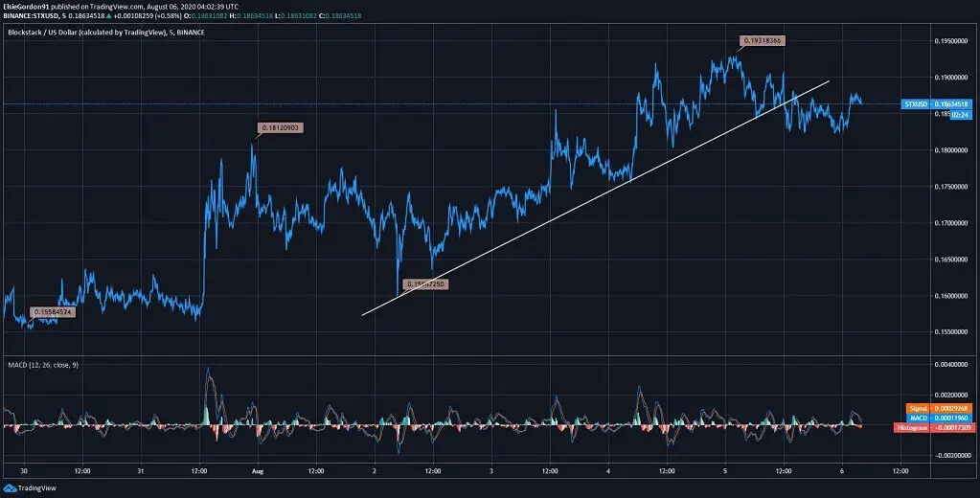Viewport: 980px width, 498px height.
Task: Select the 0.18120903 peak price label
Action: click(x=281, y=127)
